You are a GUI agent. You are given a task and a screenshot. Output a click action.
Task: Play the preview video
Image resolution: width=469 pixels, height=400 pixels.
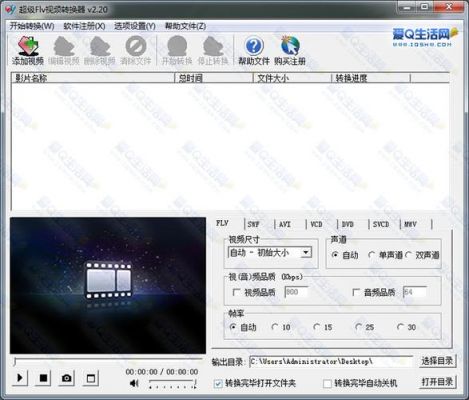tap(20, 378)
